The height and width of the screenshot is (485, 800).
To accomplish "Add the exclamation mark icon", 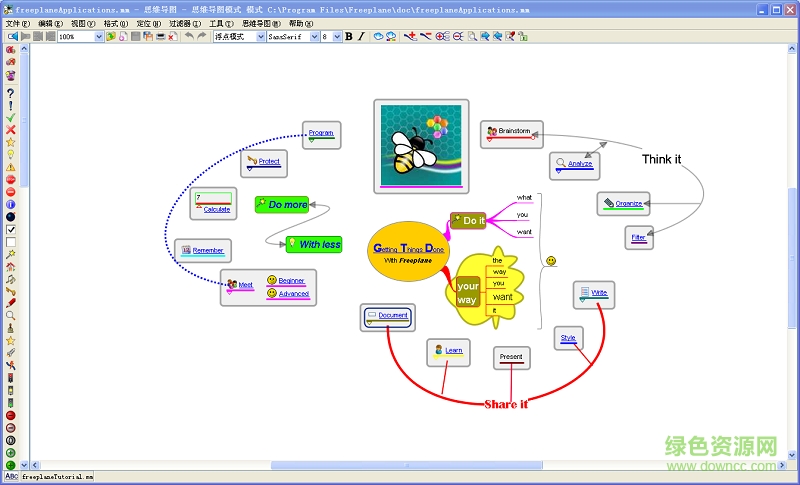I will (x=10, y=106).
